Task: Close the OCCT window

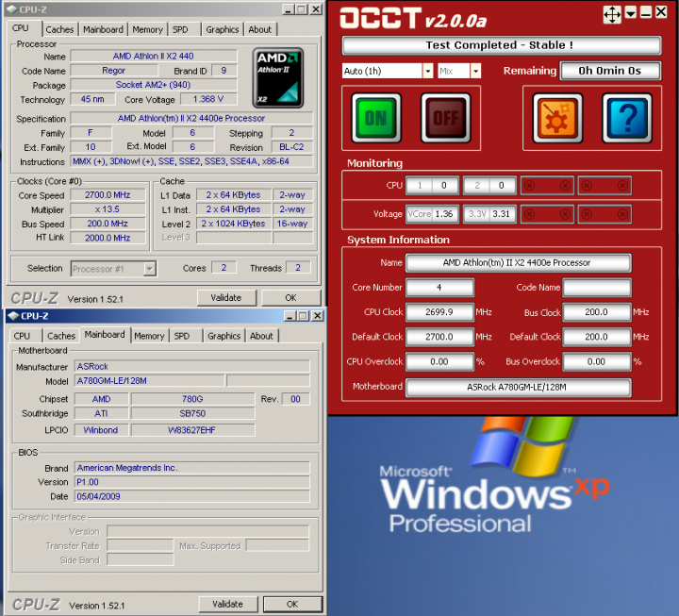Action: pos(661,12)
